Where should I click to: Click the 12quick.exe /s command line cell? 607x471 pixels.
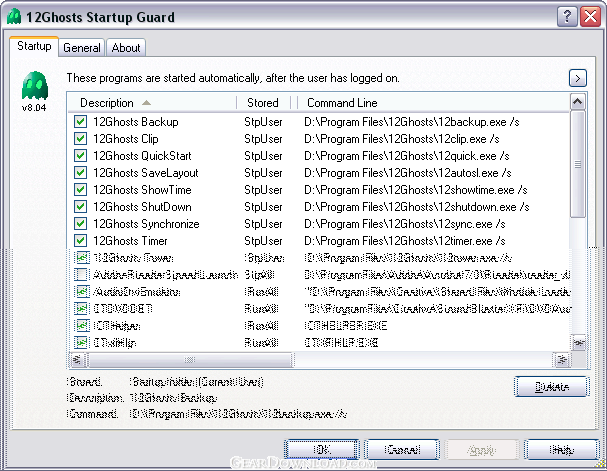point(406,156)
